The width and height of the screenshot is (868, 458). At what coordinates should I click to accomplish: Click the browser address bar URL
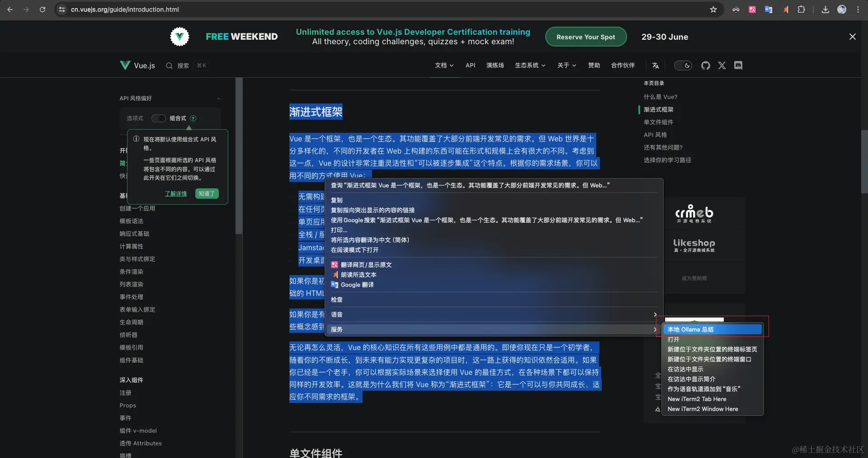pyautogui.click(x=125, y=9)
